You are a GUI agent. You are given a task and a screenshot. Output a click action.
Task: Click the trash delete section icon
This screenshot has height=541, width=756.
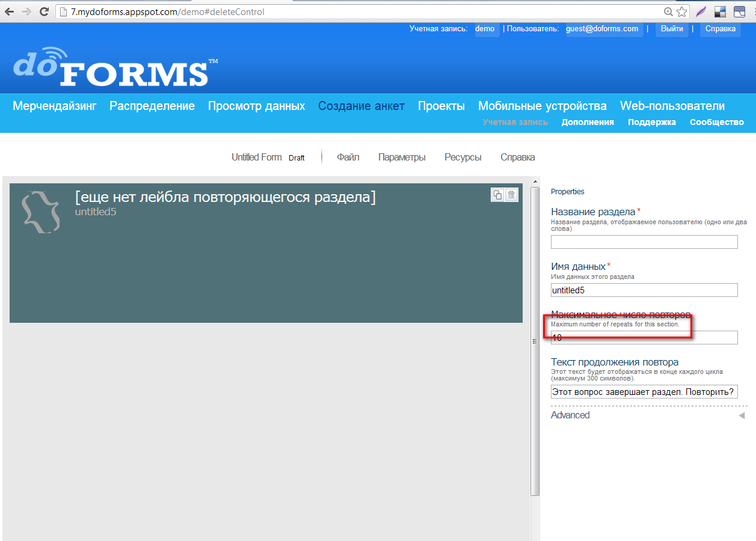511,194
